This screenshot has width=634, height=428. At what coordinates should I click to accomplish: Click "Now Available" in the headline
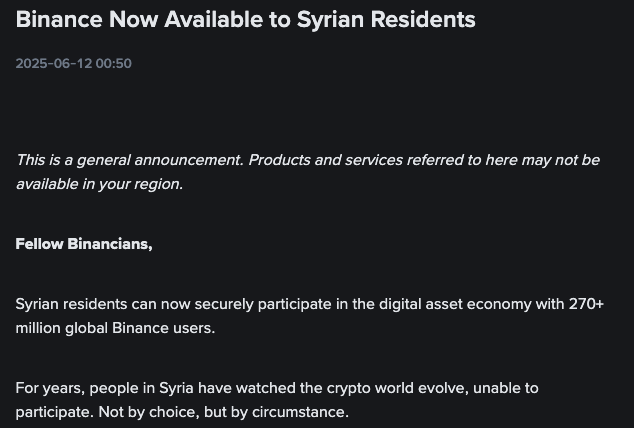tap(182, 19)
